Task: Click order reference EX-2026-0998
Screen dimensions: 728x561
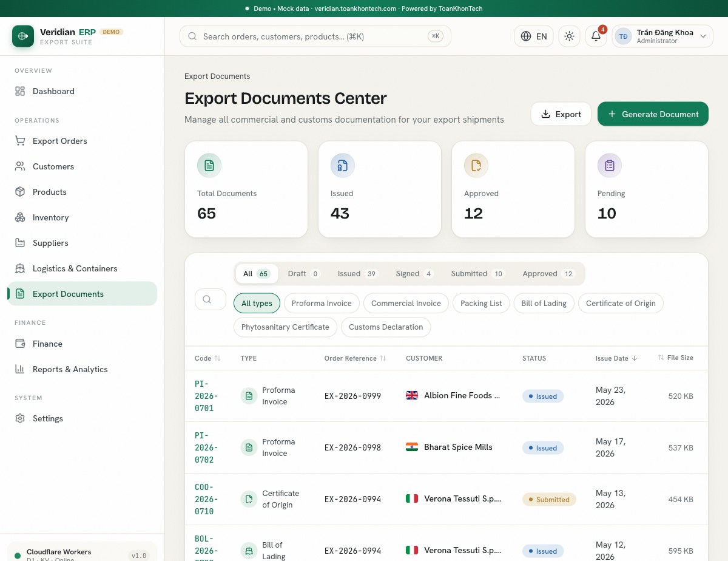Action: tap(352, 447)
